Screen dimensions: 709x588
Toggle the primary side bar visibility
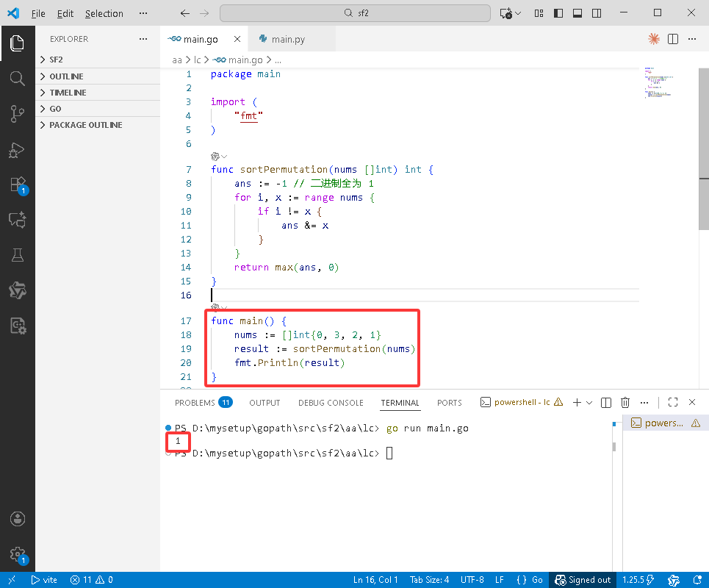click(x=558, y=13)
